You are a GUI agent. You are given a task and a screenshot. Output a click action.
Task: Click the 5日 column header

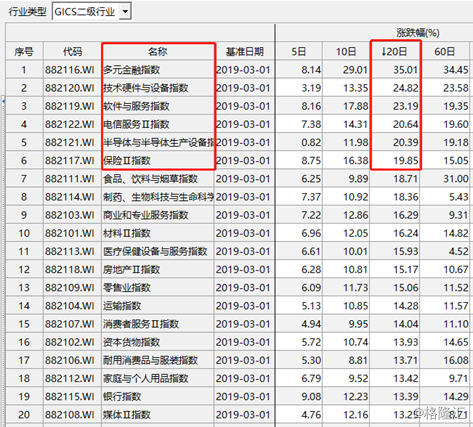[299, 51]
